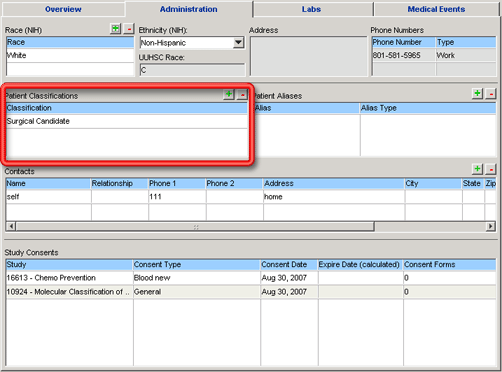Click the Relationship column header
The width and height of the screenshot is (502, 372).
(x=120, y=184)
